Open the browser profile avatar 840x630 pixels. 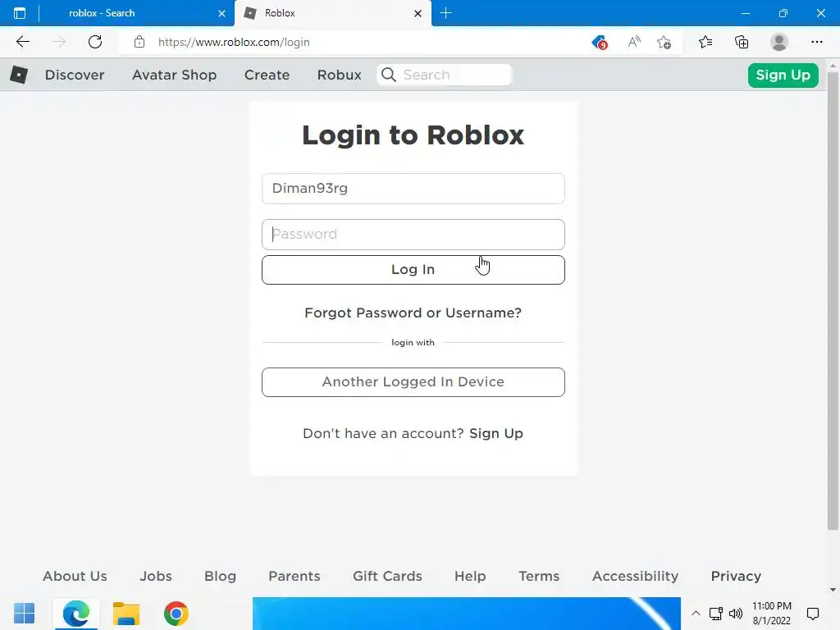click(779, 42)
